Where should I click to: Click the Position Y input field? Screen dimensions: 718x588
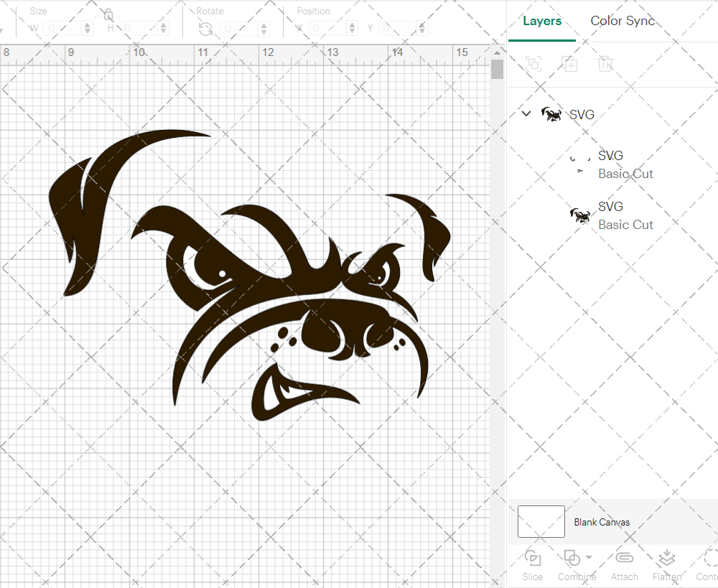click(x=398, y=29)
